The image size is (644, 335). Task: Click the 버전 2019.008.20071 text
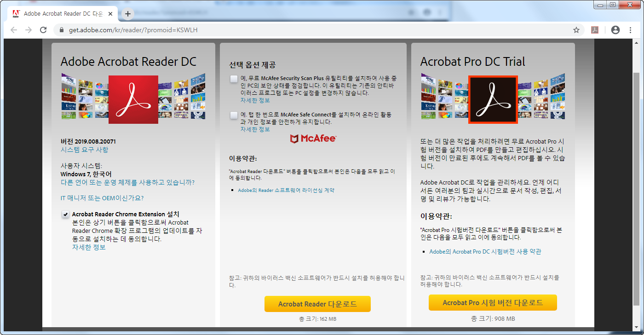click(x=88, y=141)
